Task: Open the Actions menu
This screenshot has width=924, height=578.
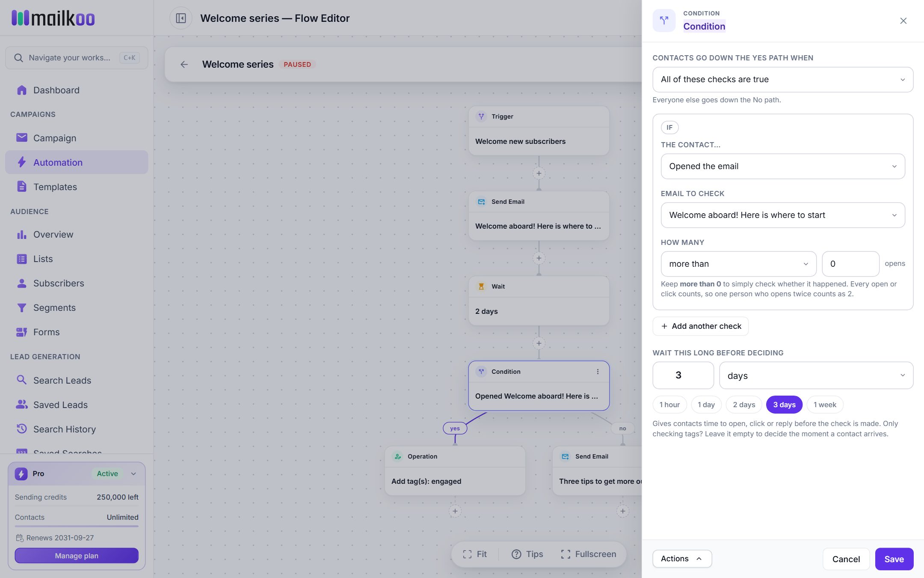Action: [682, 559]
